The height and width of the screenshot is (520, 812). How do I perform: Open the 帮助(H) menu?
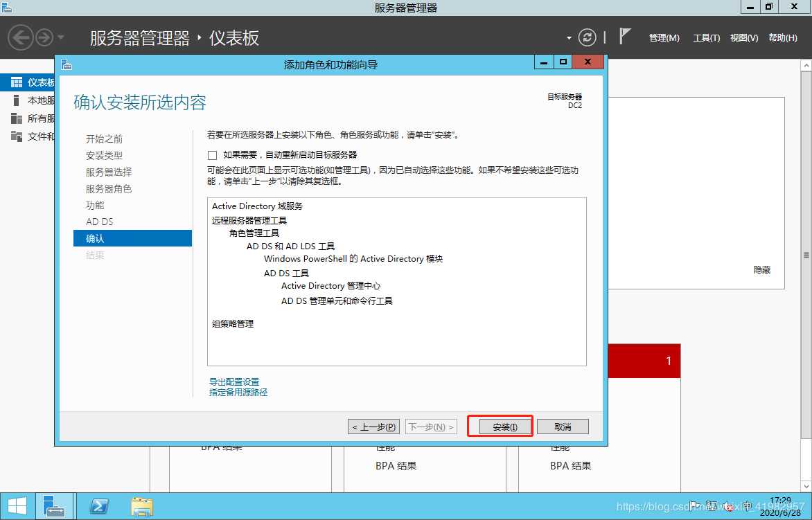click(x=782, y=38)
